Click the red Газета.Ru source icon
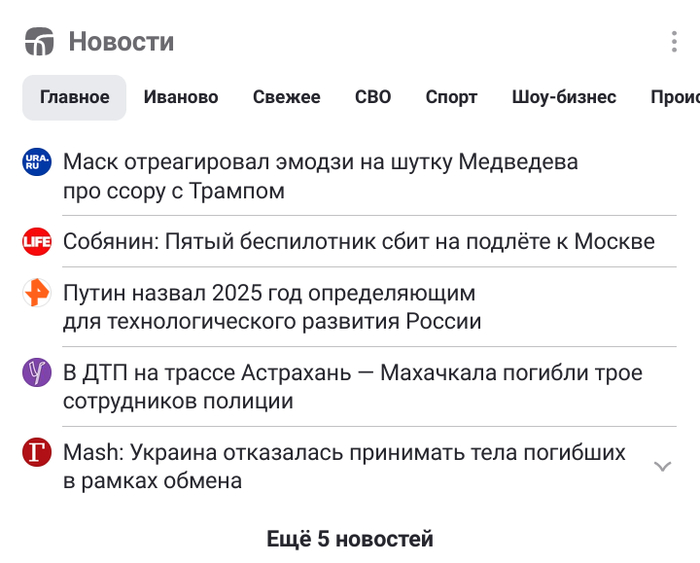The height and width of the screenshot is (563, 700). (x=37, y=452)
